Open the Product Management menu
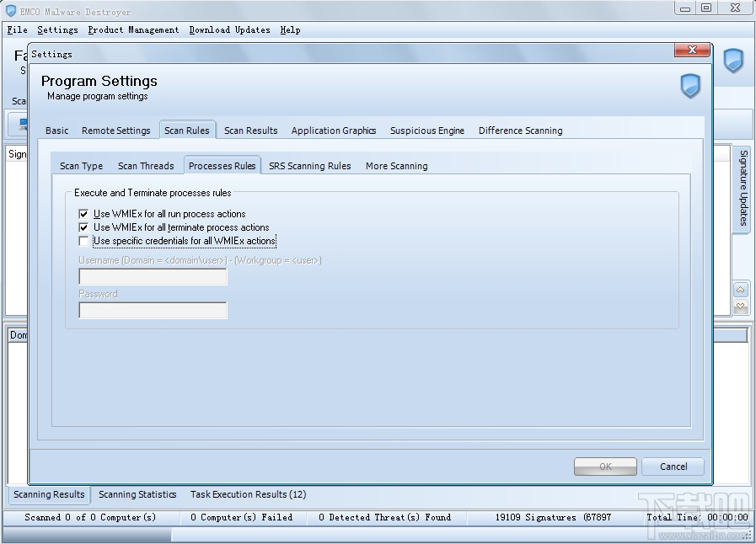The height and width of the screenshot is (544, 756). pyautogui.click(x=133, y=29)
